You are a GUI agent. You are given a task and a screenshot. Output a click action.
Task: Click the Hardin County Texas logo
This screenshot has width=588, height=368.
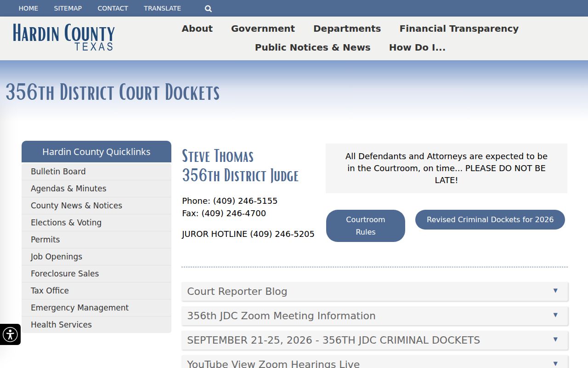click(x=64, y=37)
